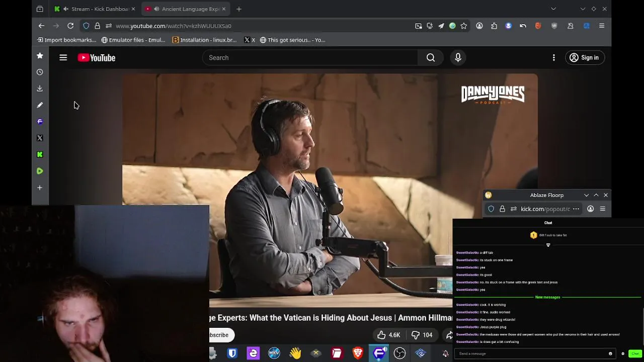Open history clock in browser sidebar
Image resolution: width=644 pixels, height=362 pixels.
[x=40, y=72]
